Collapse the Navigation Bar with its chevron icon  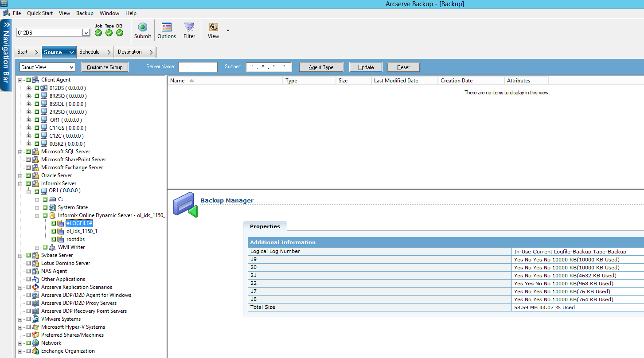(x=6, y=24)
